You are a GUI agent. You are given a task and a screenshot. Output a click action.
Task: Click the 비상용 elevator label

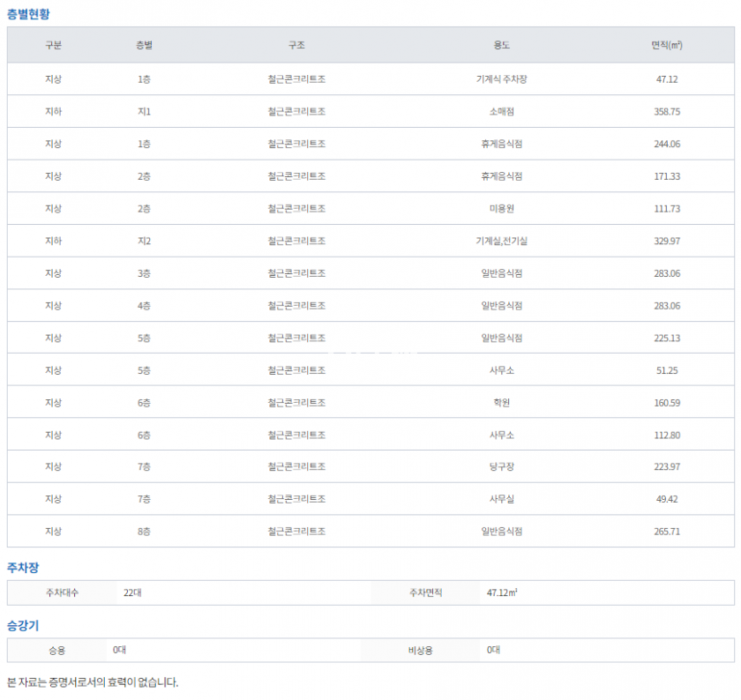click(x=421, y=651)
